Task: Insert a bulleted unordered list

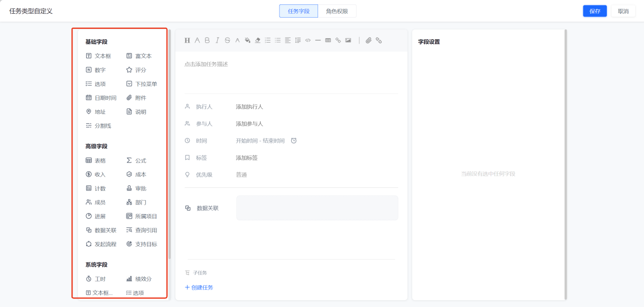Action: coord(277,40)
